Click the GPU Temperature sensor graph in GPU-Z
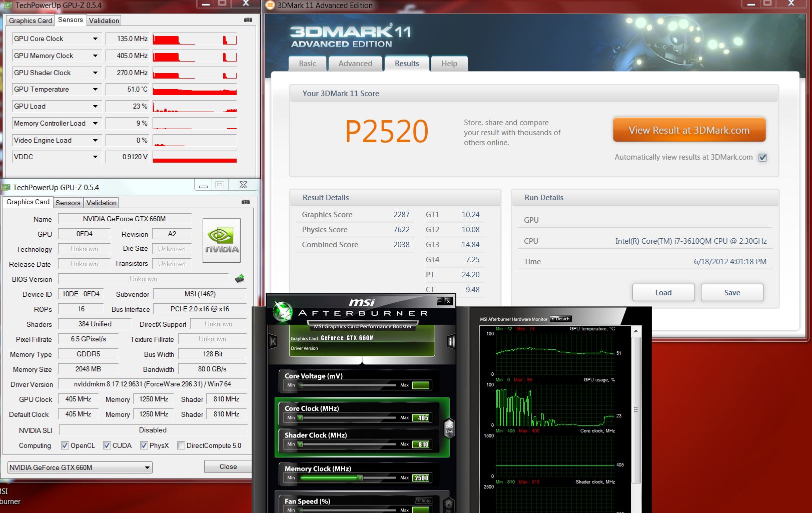This screenshot has width=812, height=513. coord(195,89)
